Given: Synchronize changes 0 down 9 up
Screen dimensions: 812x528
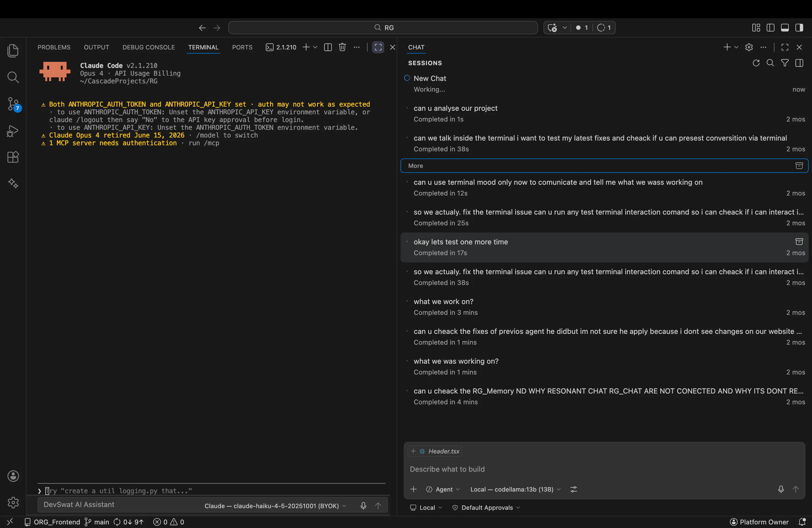Looking at the screenshot, I should (x=128, y=522).
